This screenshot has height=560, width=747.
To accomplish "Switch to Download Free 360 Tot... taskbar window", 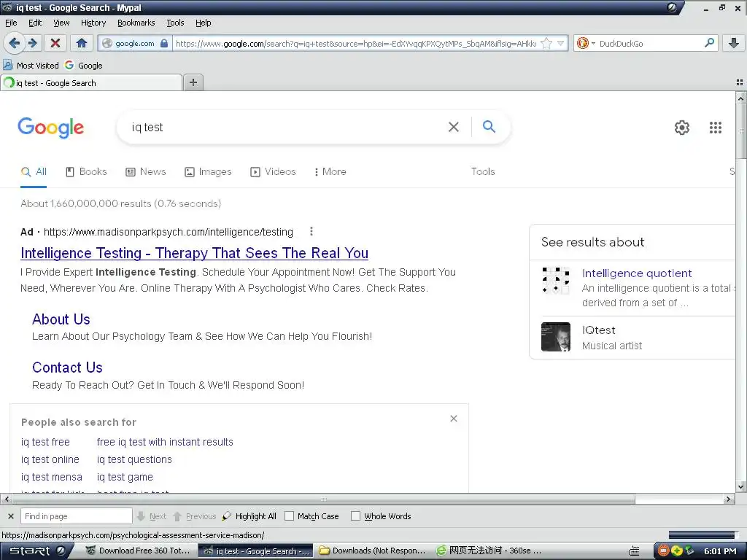I will 138,551.
